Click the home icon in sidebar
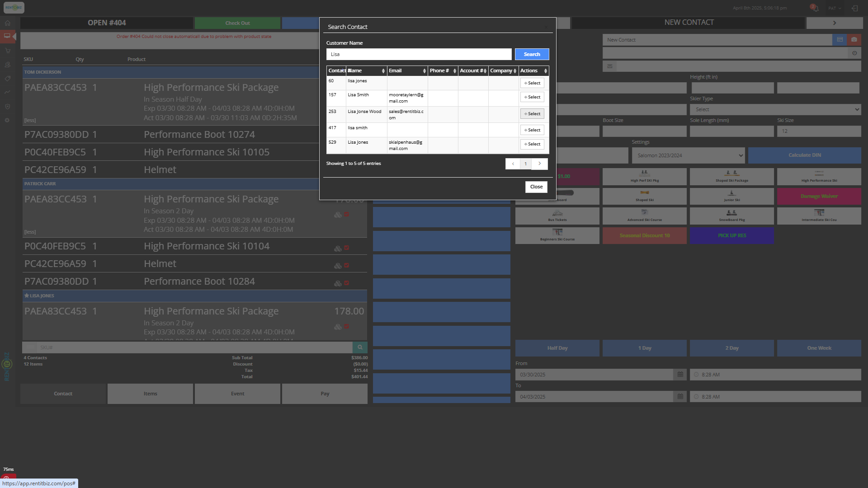868x488 pixels. click(x=8, y=23)
